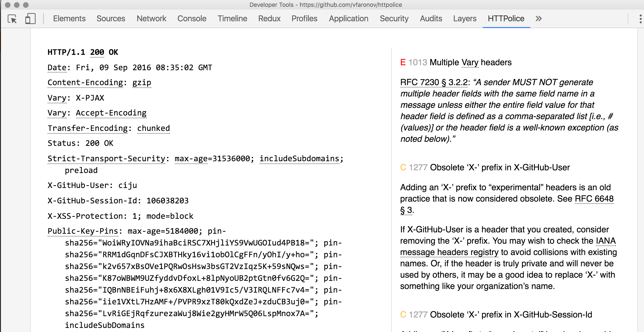Click the Date header name

click(x=57, y=68)
